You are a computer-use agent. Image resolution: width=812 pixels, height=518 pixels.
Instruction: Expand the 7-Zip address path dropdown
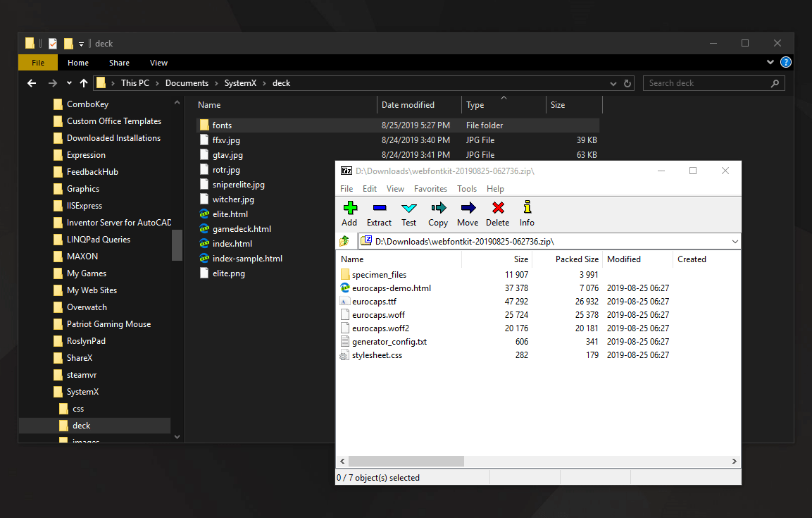pos(735,241)
